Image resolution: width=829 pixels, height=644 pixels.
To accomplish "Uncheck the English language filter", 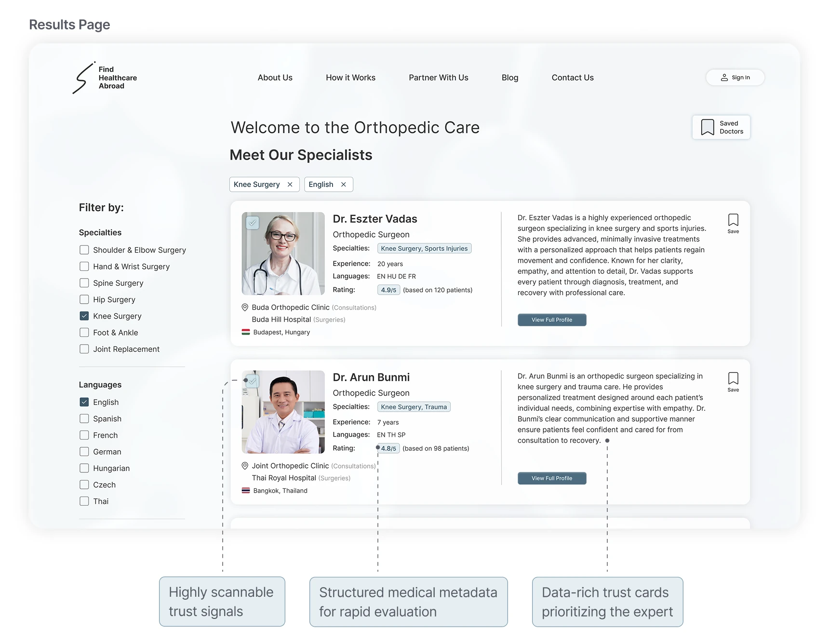I will click(84, 402).
